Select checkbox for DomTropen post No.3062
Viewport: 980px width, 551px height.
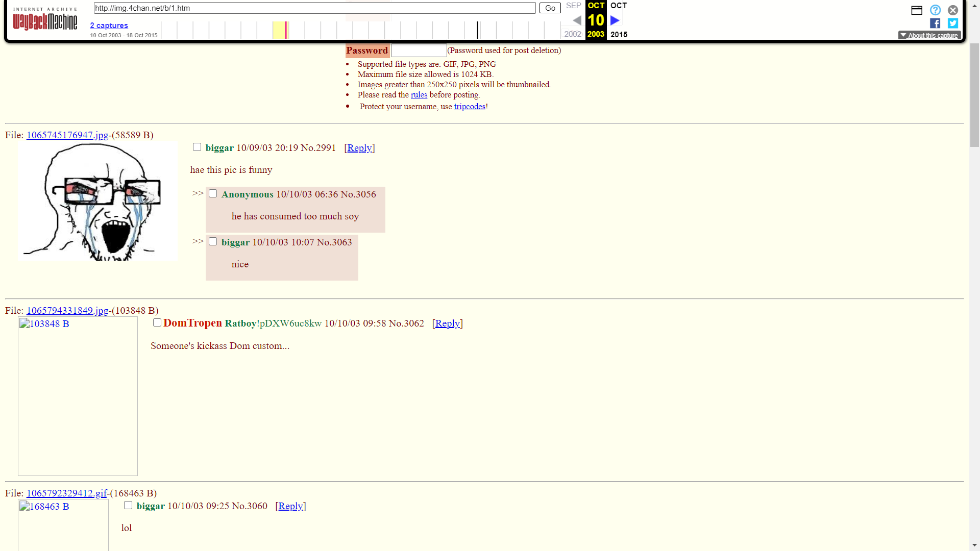pyautogui.click(x=157, y=323)
